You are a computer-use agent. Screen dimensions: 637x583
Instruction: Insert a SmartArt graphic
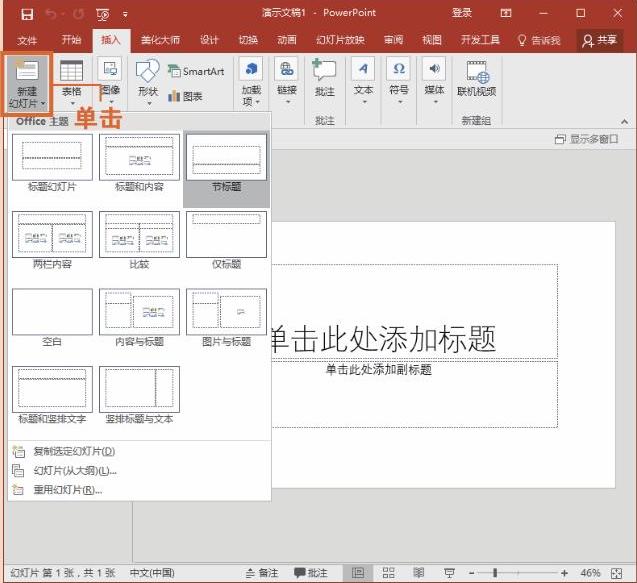[x=196, y=72]
